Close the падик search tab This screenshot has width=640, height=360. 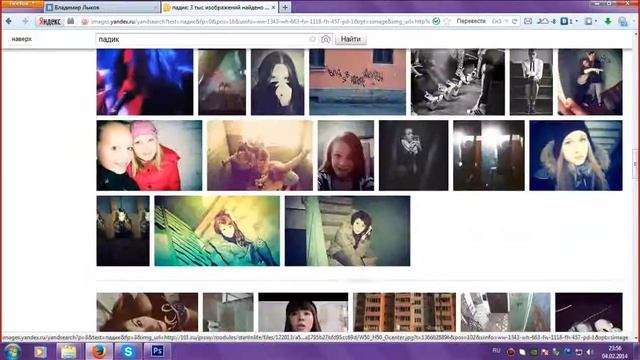click(274, 7)
